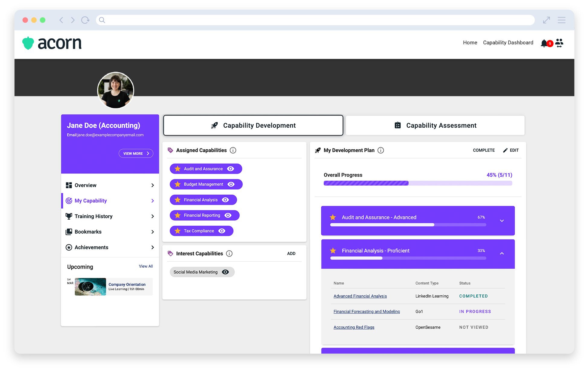The height and width of the screenshot is (372, 588).
Task: Toggle eye icon on Tax Compliance
Action: click(x=222, y=231)
